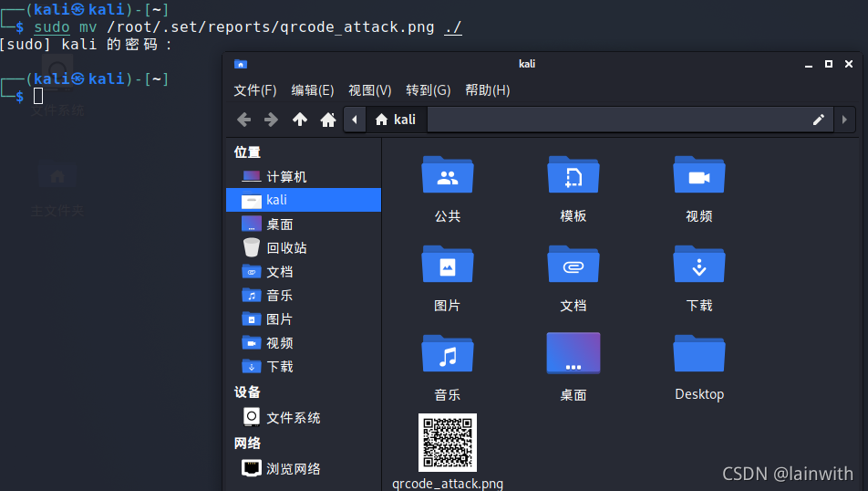Navigate to parent folder with up arrow
The height and width of the screenshot is (491, 868).
[300, 120]
